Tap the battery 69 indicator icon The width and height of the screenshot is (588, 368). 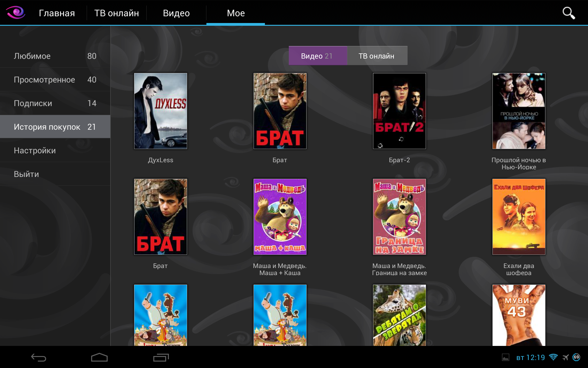[x=576, y=357]
